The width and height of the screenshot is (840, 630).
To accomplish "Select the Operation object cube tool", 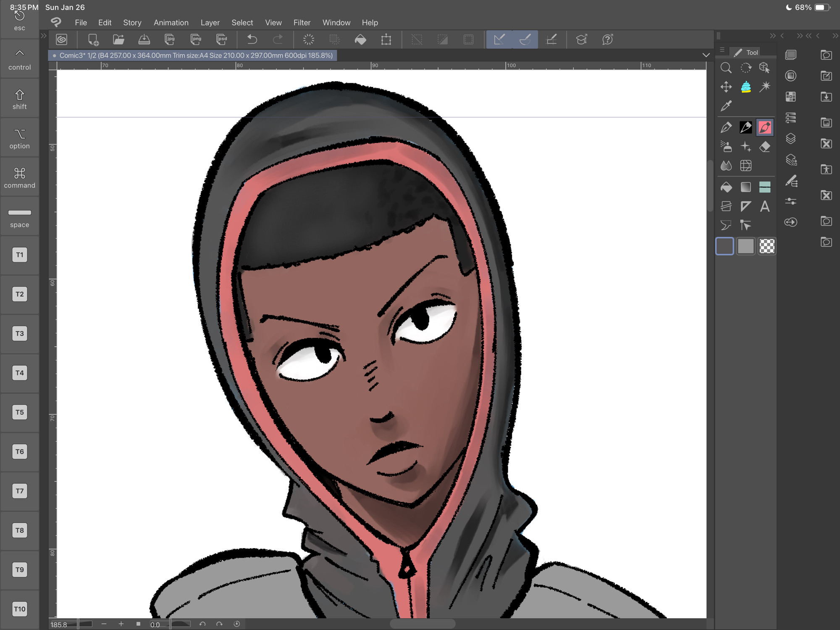I will click(x=764, y=68).
